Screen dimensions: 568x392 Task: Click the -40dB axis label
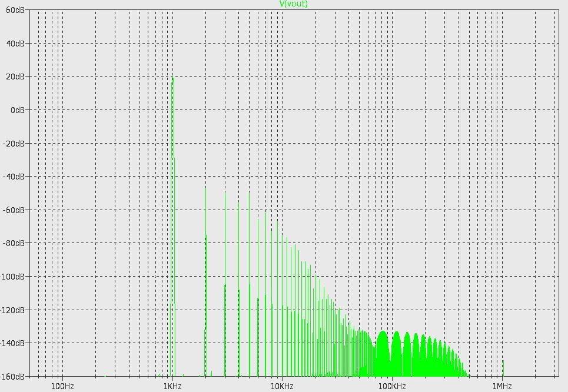pyautogui.click(x=14, y=177)
